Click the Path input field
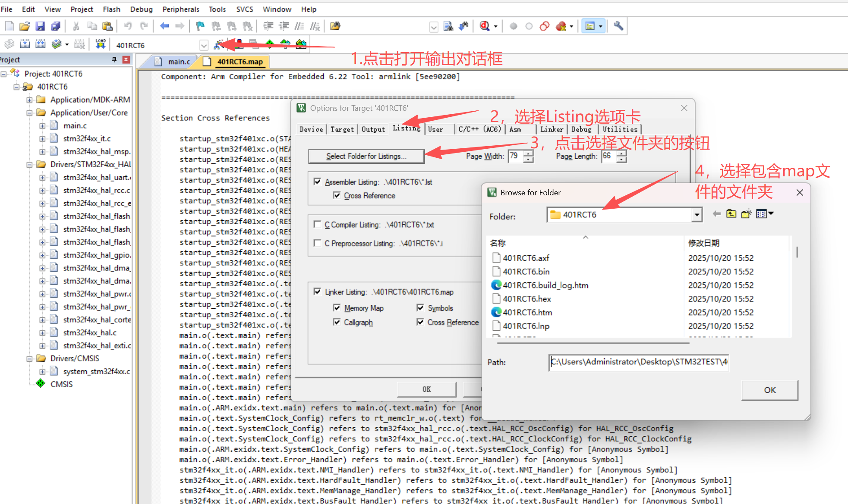The image size is (848, 504). [x=639, y=362]
